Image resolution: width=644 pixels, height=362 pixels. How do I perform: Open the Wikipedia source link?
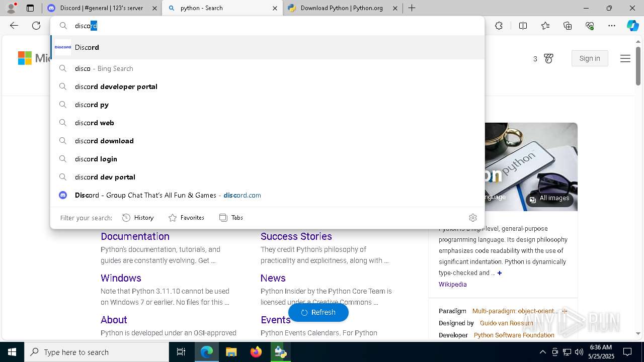tap(453, 284)
